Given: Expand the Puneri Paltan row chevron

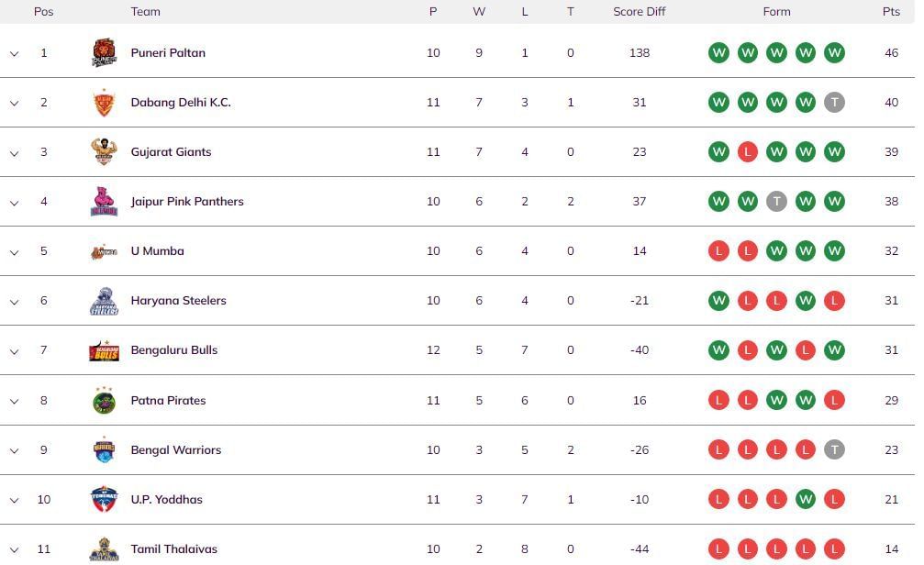Looking at the screenshot, I should click(15, 53).
